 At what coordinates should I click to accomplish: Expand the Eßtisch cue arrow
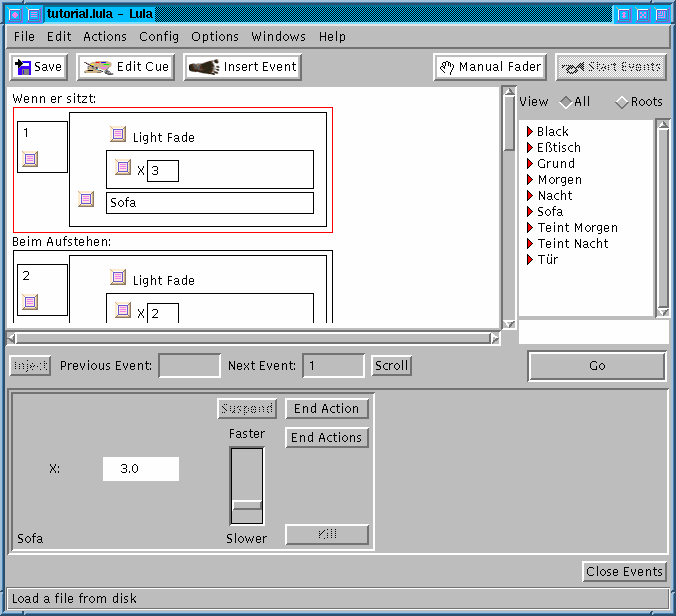coord(530,148)
